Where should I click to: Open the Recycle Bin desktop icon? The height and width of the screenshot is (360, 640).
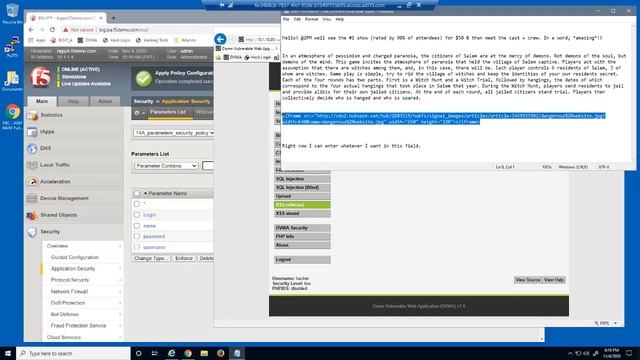[x=12, y=10]
